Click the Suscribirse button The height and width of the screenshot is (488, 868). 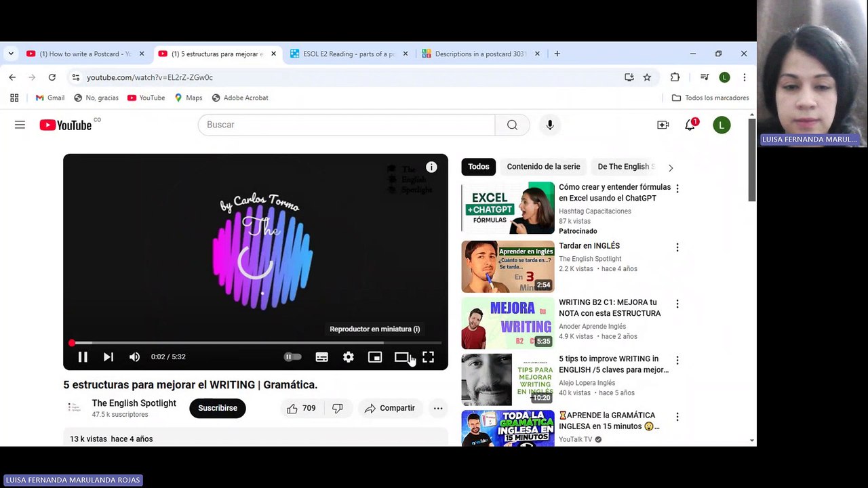(x=218, y=408)
